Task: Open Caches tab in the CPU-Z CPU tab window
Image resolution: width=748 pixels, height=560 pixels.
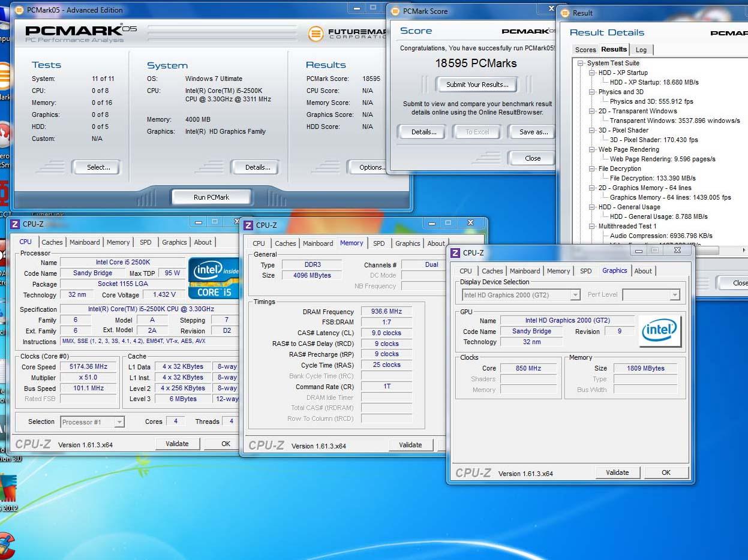Action: click(x=52, y=242)
